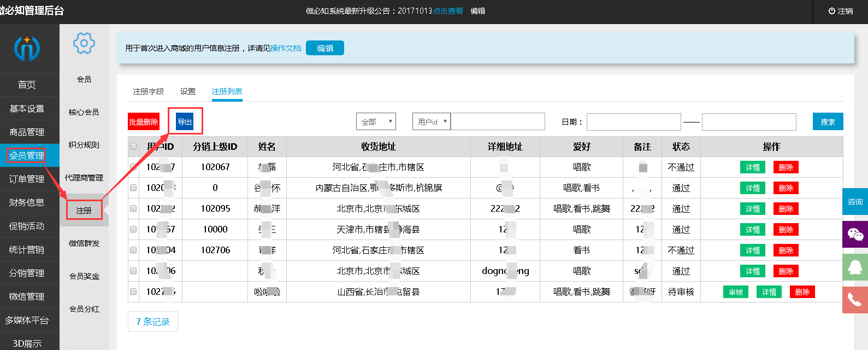Click the phone call icon

855,300
